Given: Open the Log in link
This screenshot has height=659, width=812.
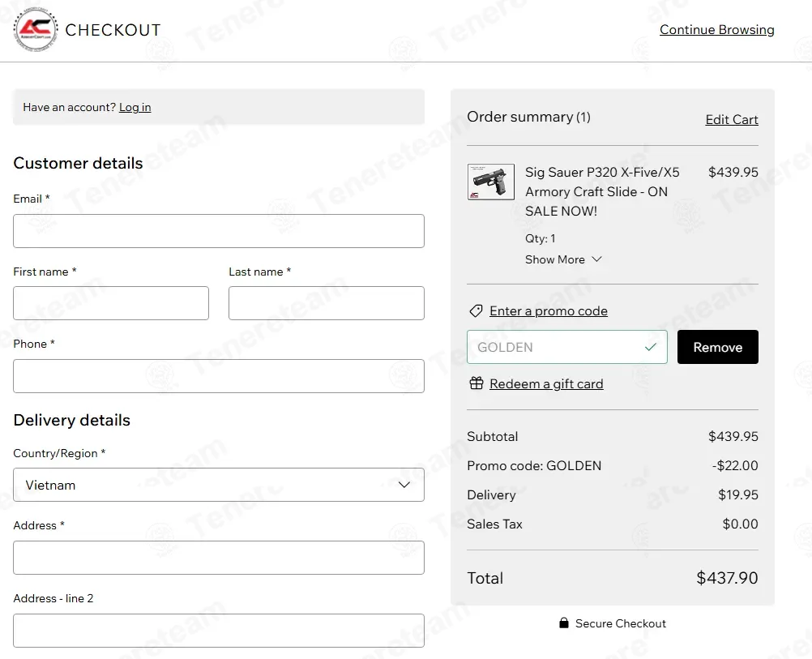Looking at the screenshot, I should point(135,107).
